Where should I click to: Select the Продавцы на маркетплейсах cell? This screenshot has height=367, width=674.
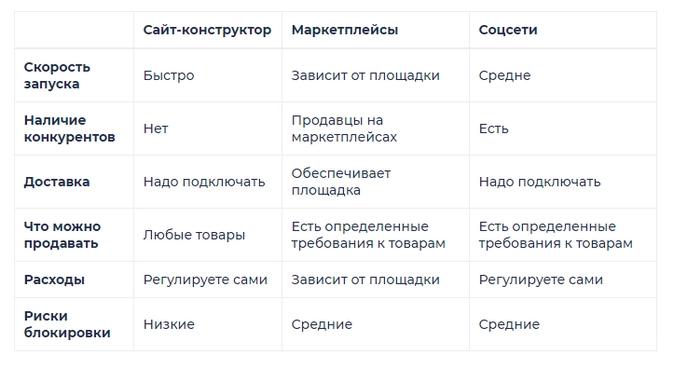344,128
